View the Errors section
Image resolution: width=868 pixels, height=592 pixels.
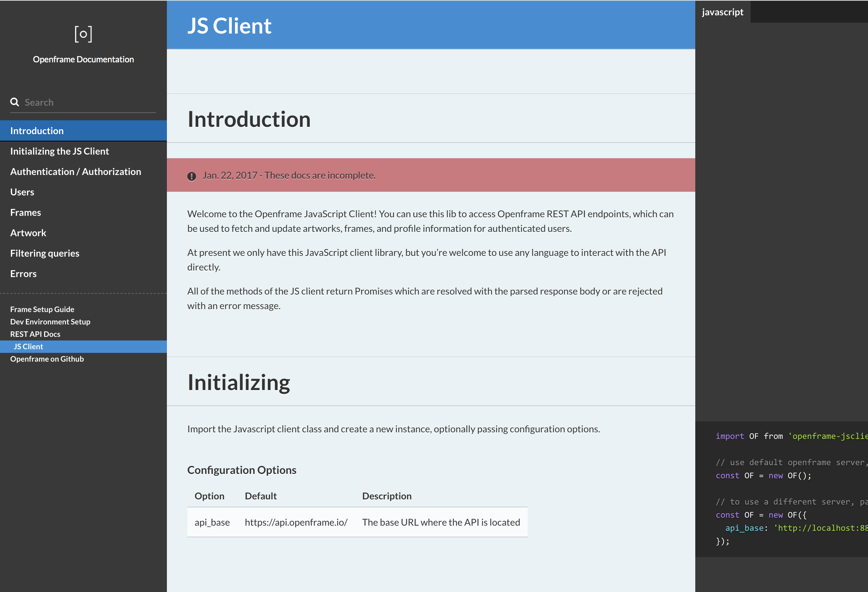pos(23,273)
